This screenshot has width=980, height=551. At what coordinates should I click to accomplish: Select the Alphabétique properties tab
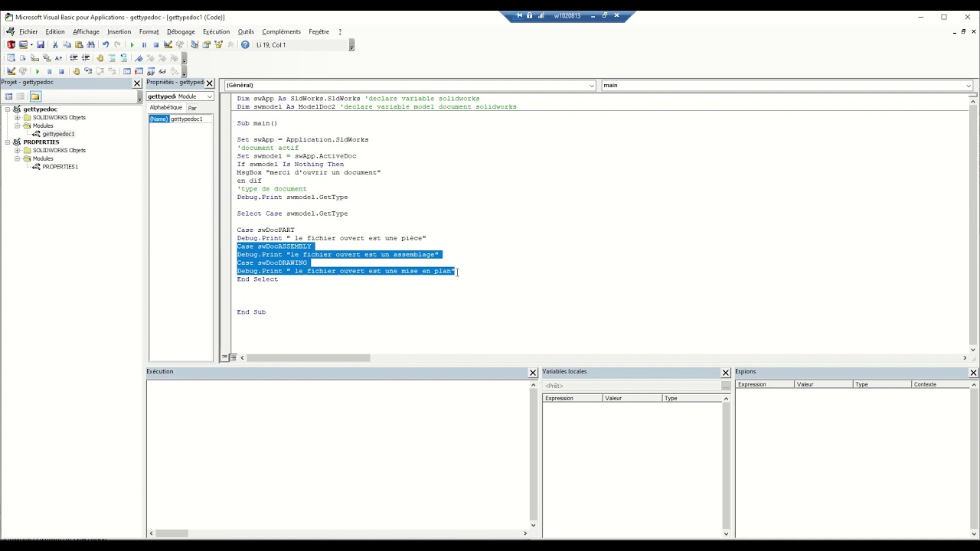[x=166, y=108]
